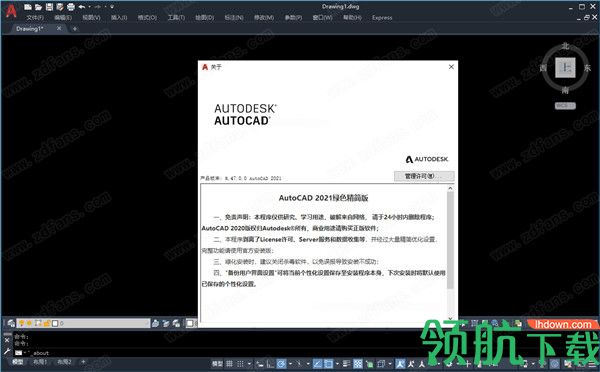600x372 pixels.
Task: Open the 工具(T) menu
Action: 176,18
